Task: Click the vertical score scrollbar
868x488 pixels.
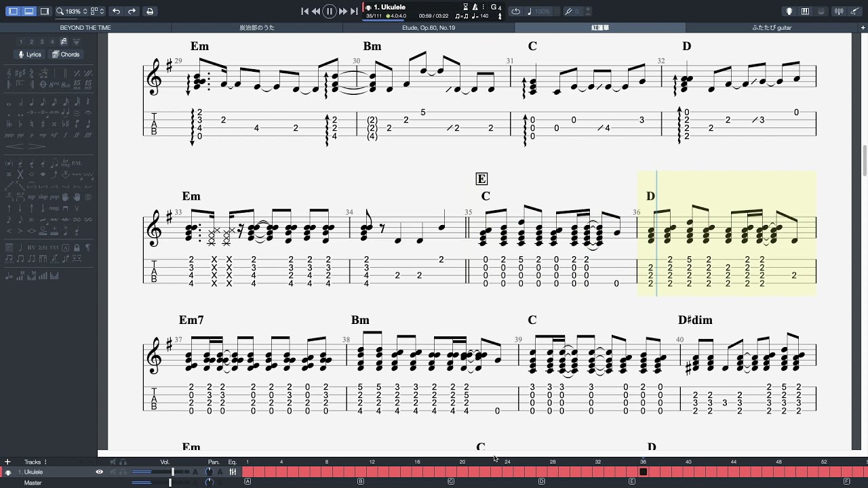Action: tap(865, 160)
